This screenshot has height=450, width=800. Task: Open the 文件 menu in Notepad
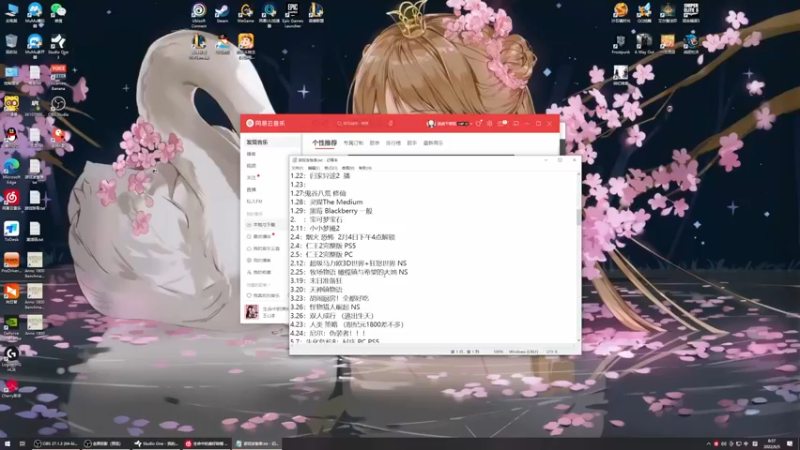[x=297, y=168]
